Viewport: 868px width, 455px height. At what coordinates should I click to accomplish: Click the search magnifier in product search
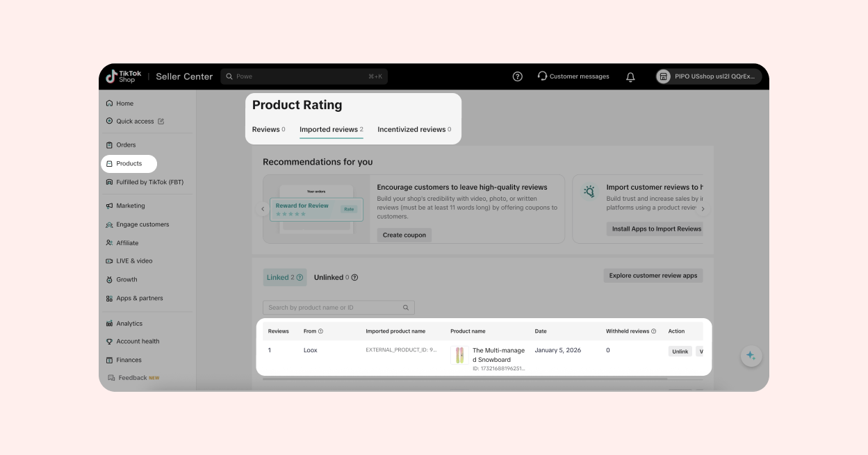click(x=406, y=308)
